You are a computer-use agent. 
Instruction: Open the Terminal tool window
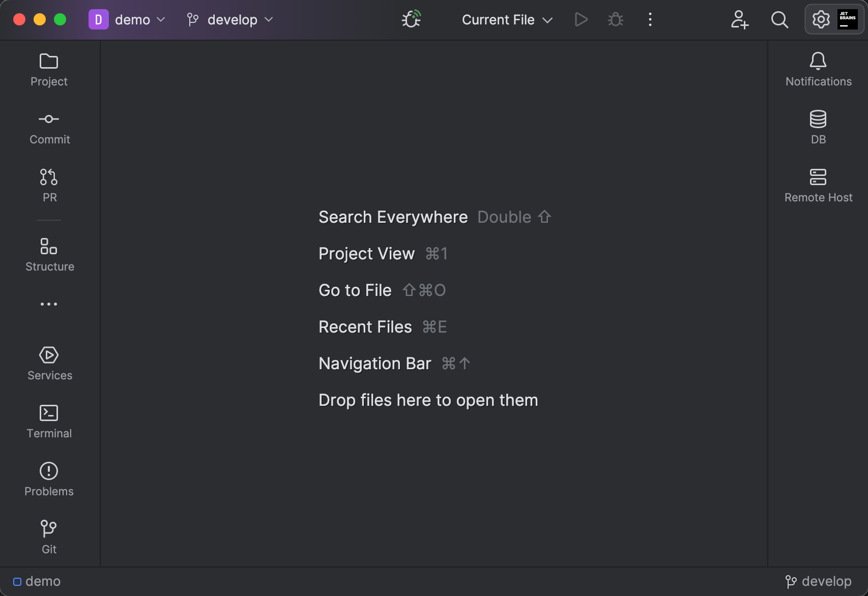point(49,421)
